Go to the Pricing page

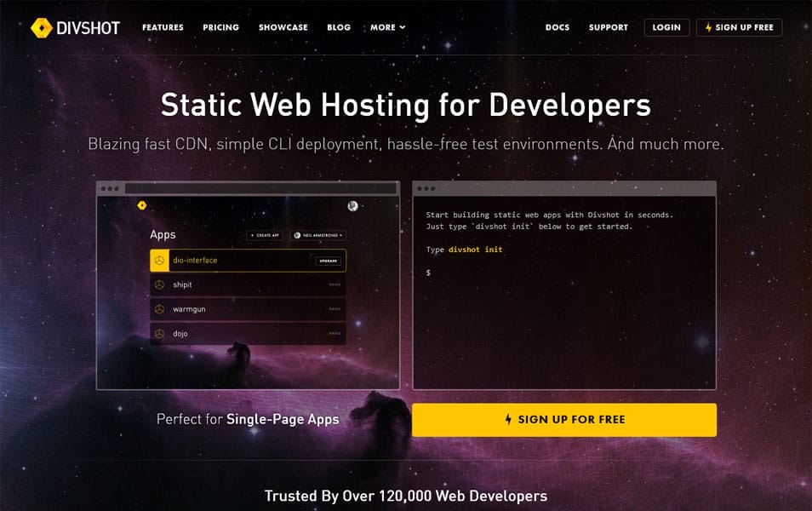[x=220, y=27]
